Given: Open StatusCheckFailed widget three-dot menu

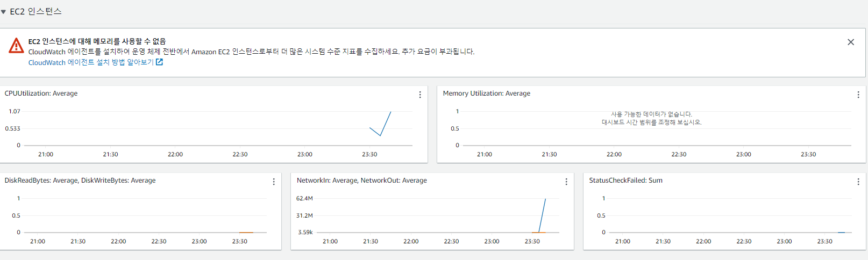Looking at the screenshot, I should [858, 182].
